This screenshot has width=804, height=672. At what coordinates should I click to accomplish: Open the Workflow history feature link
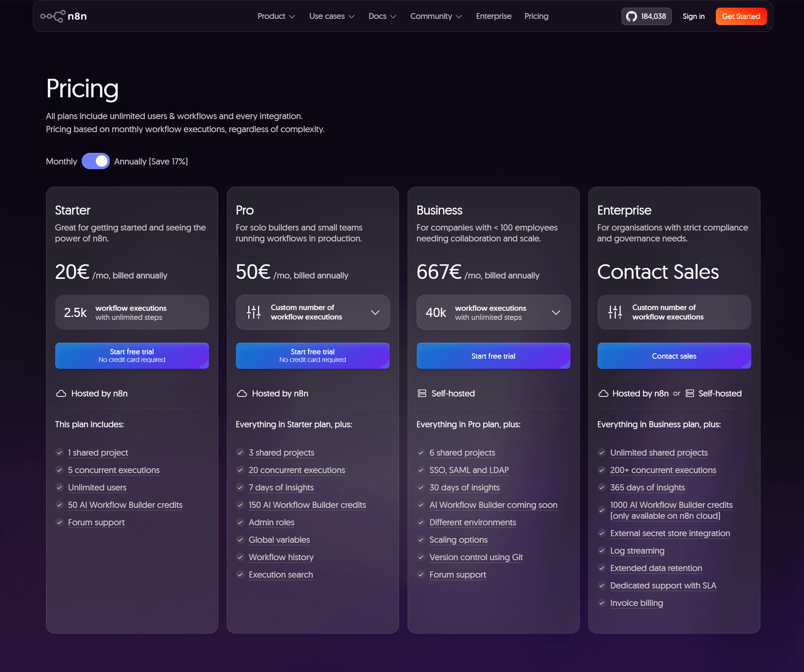click(x=281, y=557)
